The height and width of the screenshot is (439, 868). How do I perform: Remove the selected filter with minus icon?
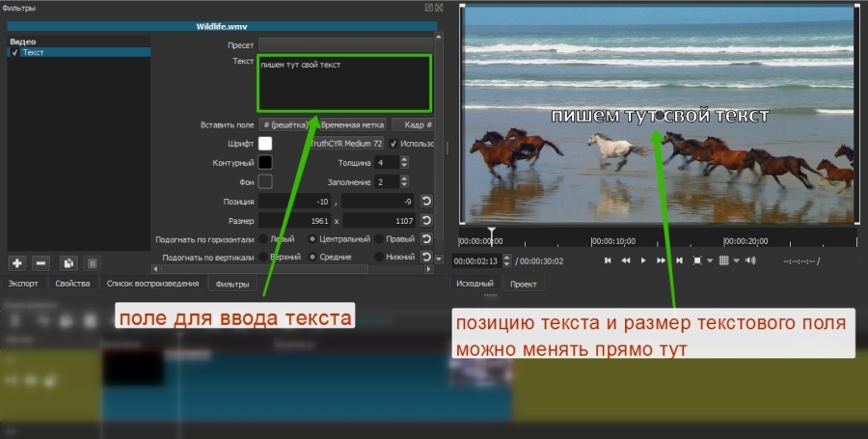coord(41,262)
